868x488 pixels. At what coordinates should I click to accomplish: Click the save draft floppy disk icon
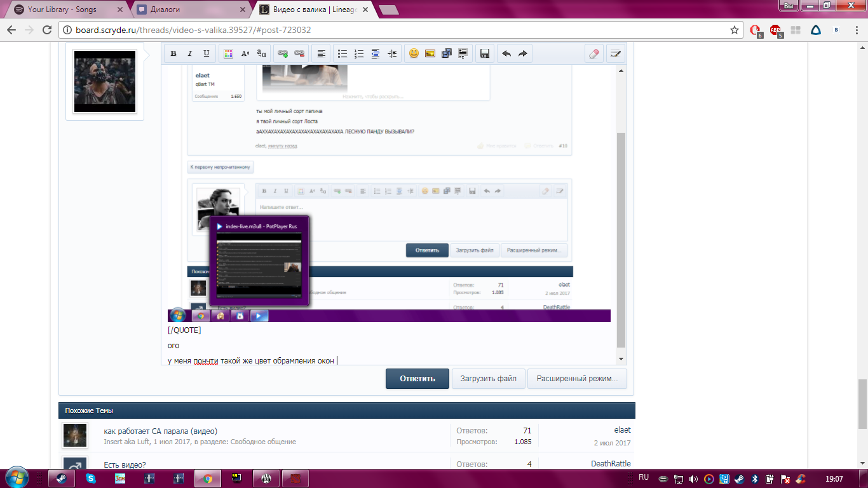[485, 54]
